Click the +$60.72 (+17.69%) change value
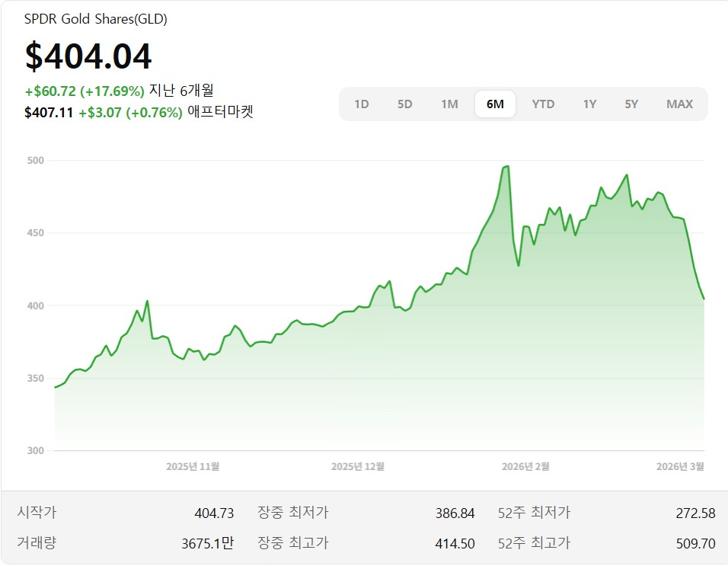The width and height of the screenshot is (728, 566). [85, 91]
